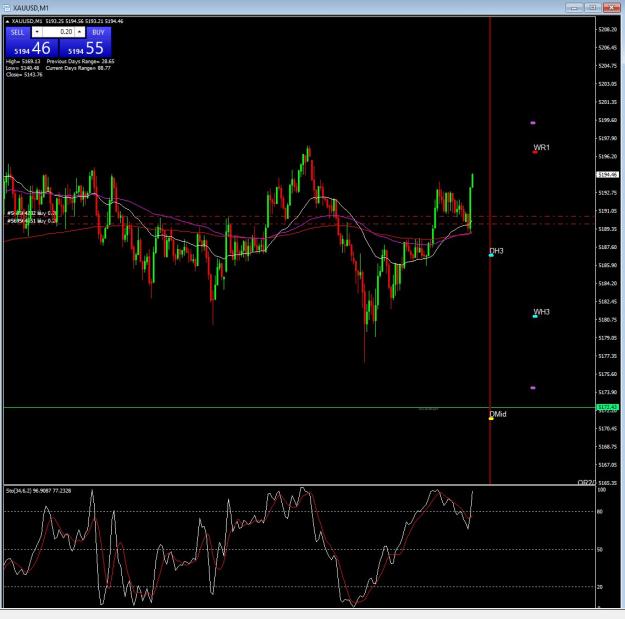Click the 50 level on stochastic scale

(599, 549)
